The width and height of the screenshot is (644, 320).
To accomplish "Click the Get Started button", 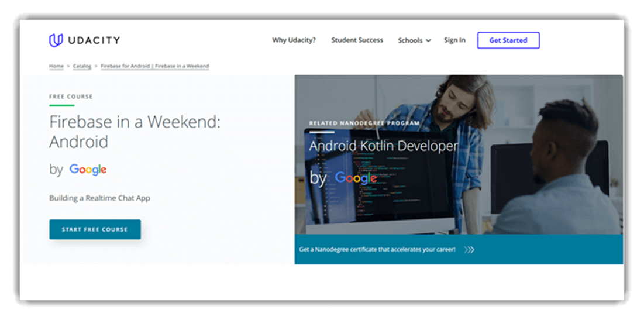I will pos(508,40).
